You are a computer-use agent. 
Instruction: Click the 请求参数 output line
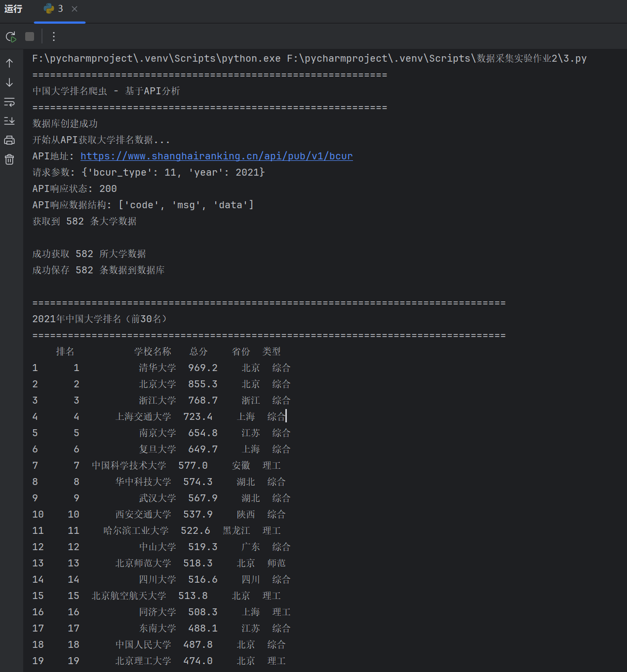(x=149, y=173)
